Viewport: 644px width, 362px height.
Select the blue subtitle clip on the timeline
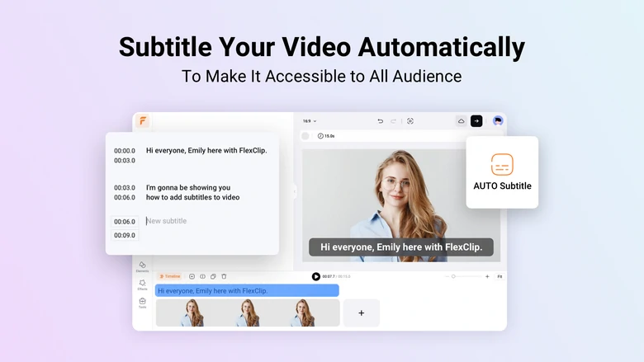[x=247, y=290]
